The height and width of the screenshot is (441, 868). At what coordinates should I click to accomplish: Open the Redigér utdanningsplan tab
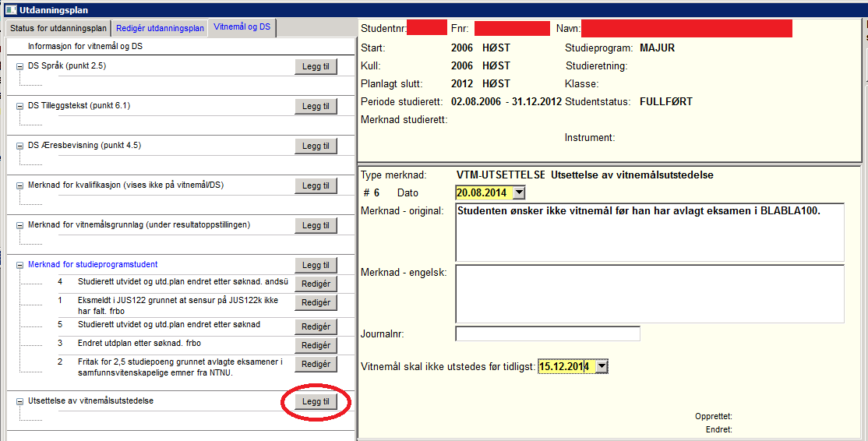point(160,28)
